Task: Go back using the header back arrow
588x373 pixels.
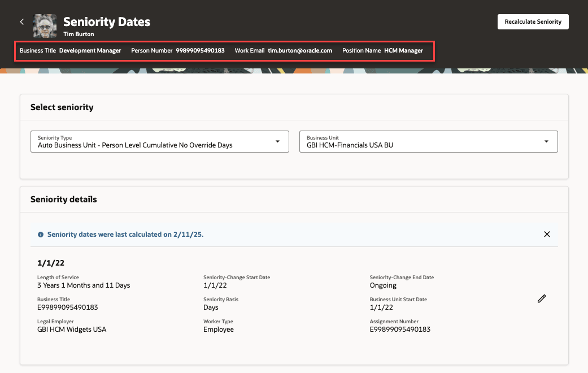Action: pos(22,22)
